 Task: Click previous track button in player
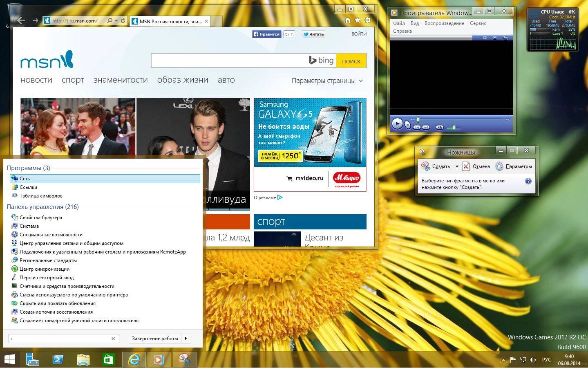click(417, 127)
